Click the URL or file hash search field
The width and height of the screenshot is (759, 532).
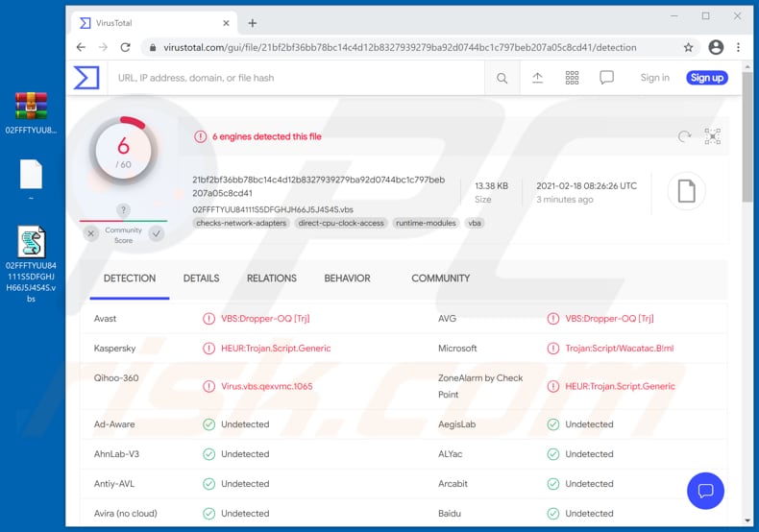point(295,78)
